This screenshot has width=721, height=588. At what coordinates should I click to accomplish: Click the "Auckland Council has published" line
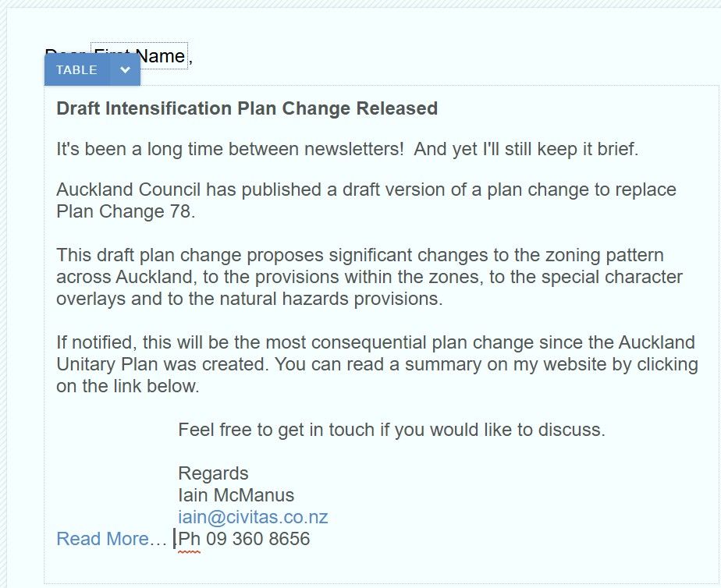[366, 190]
